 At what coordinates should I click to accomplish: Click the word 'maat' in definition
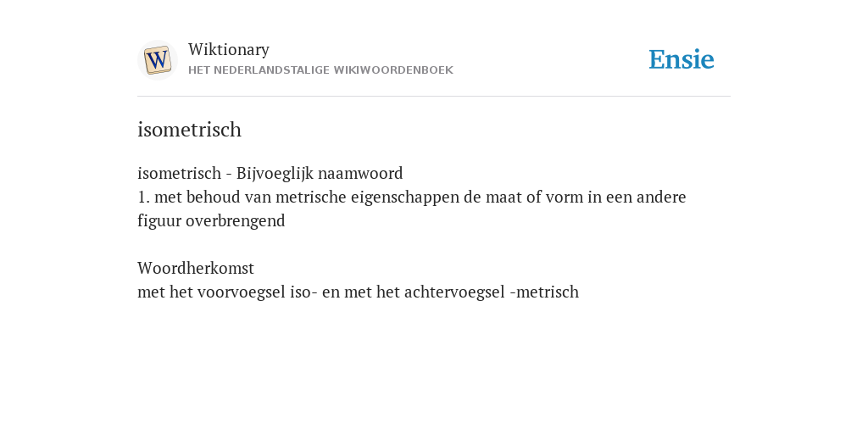point(504,197)
